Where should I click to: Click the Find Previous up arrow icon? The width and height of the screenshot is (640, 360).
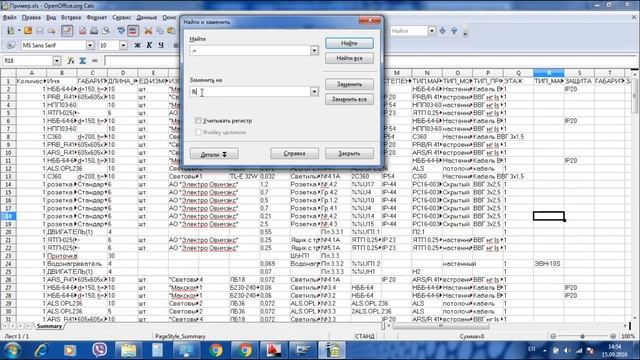tap(454, 31)
